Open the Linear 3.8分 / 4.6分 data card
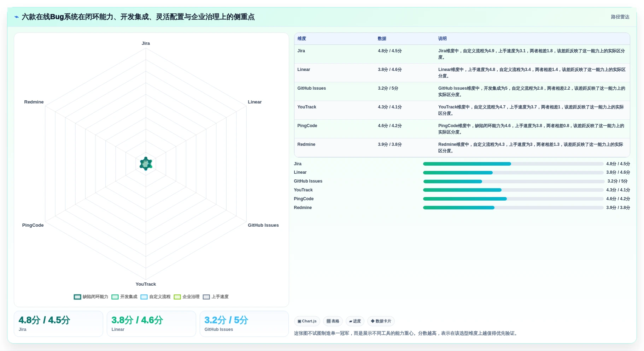 tap(151, 324)
